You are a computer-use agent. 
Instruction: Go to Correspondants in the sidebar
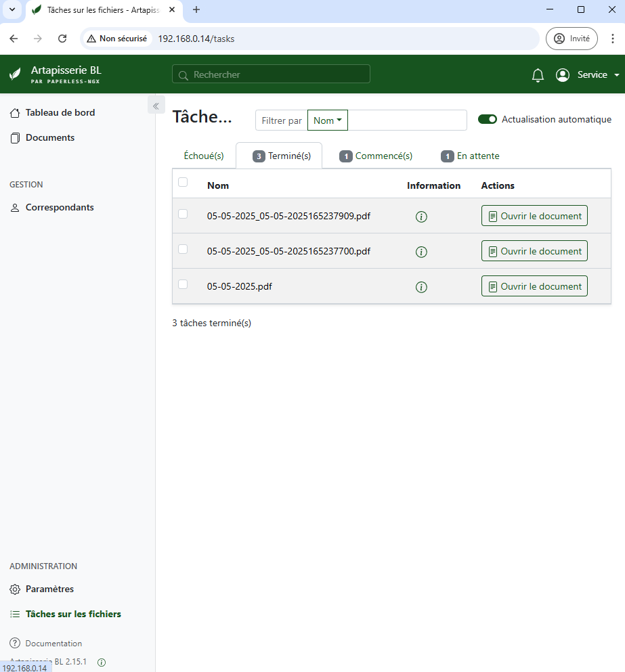[x=60, y=208]
